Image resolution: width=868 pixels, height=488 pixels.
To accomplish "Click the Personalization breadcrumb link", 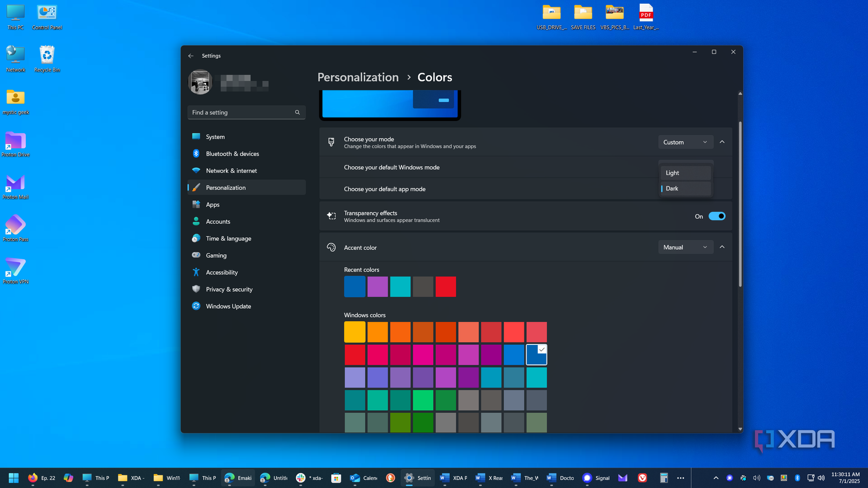I will click(358, 77).
